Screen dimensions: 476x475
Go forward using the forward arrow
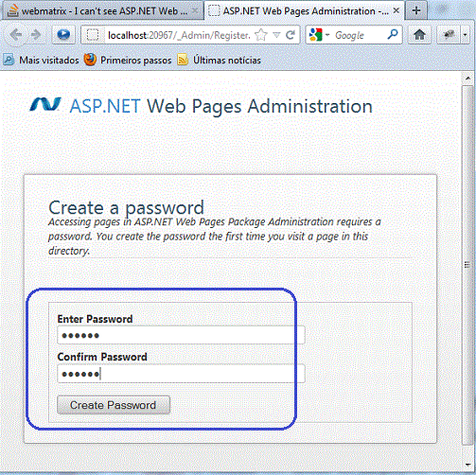(36, 35)
